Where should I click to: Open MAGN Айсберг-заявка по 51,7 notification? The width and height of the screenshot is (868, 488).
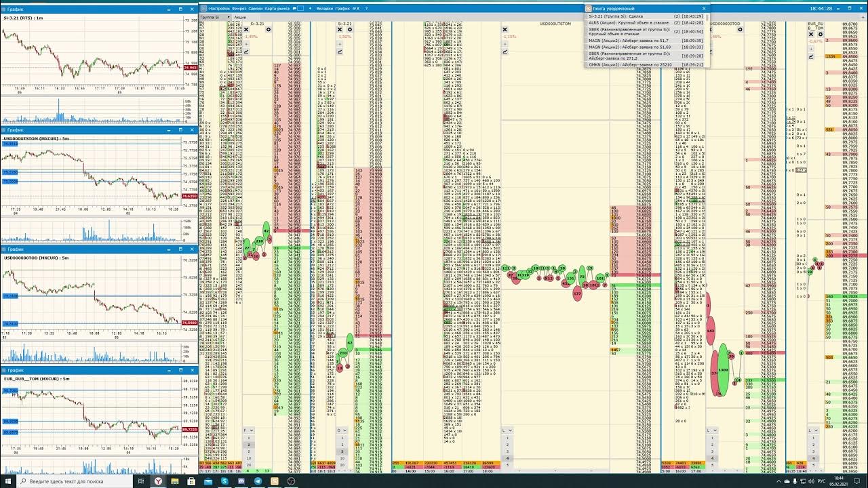tap(646, 41)
